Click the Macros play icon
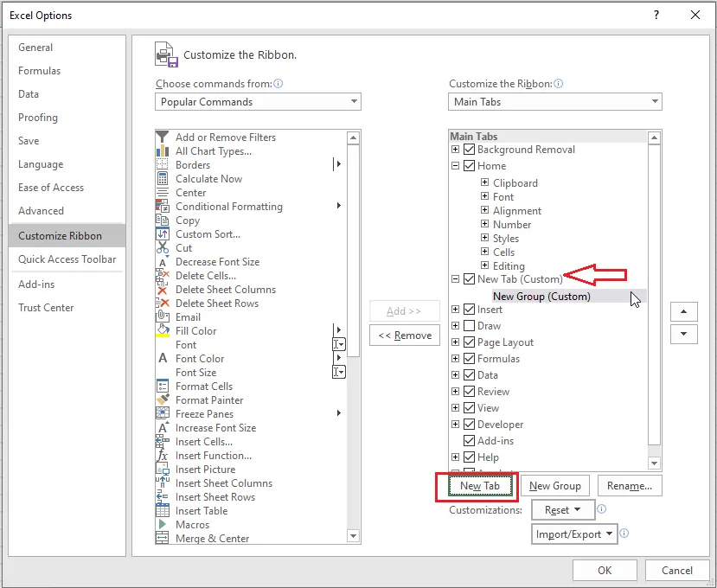Image resolution: width=717 pixels, height=588 pixels. point(163,525)
